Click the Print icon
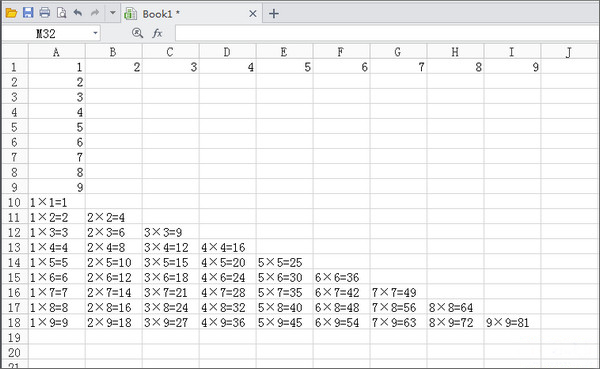This screenshot has height=369, width=600. coord(45,13)
